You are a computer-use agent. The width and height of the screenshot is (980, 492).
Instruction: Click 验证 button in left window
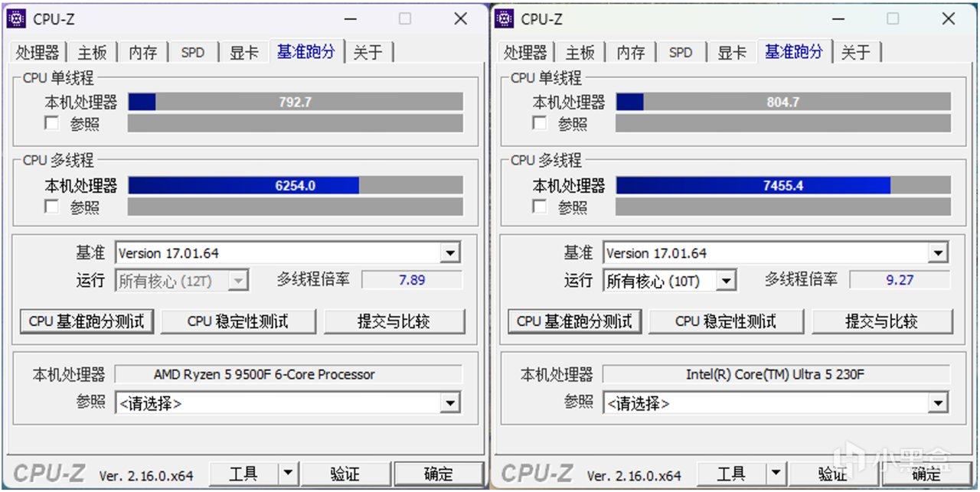tap(345, 474)
